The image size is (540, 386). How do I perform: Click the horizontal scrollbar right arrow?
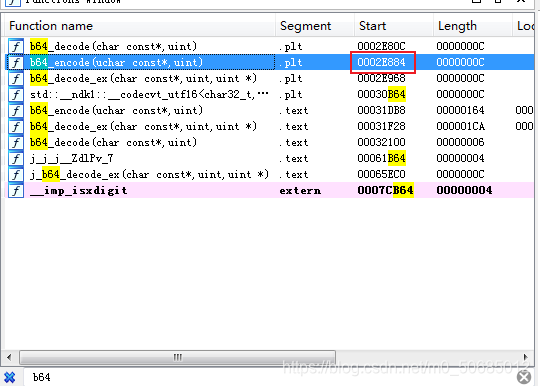526,357
